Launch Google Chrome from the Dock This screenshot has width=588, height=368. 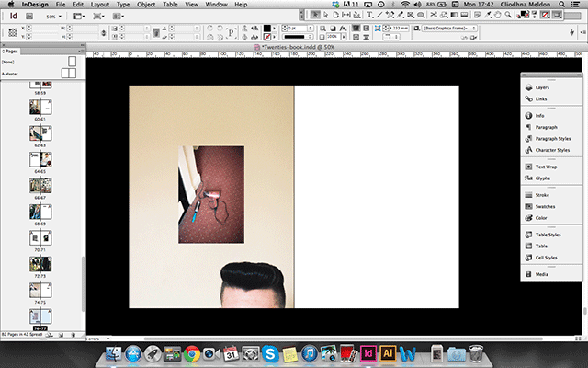coord(192,353)
